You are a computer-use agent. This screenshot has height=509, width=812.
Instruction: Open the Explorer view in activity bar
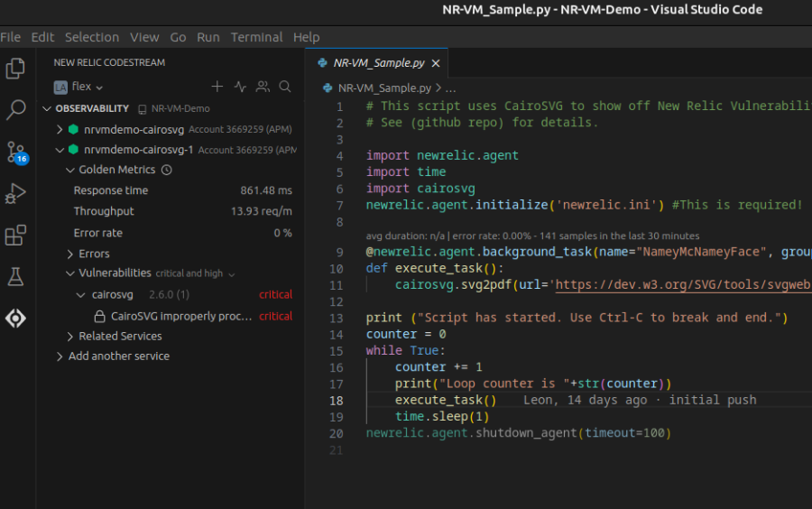(x=15, y=69)
